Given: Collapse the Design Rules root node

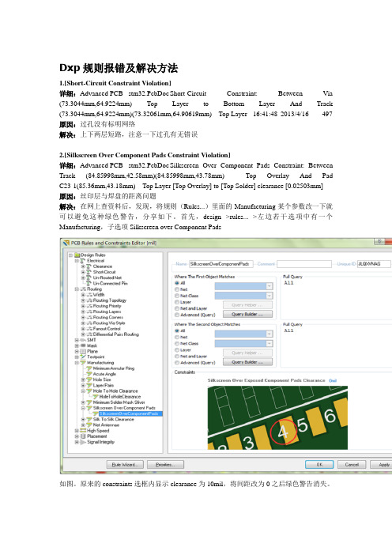Looking at the screenshot, I should pyautogui.click(x=71, y=255).
